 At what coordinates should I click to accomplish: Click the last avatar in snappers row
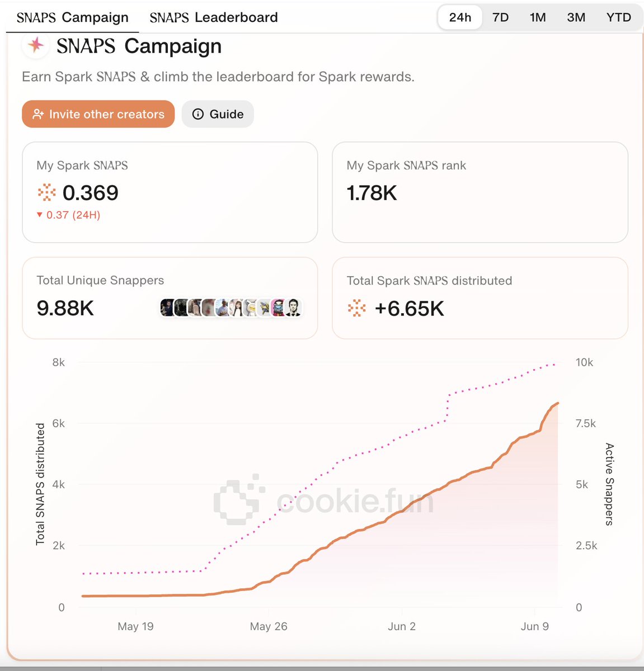[x=293, y=308]
